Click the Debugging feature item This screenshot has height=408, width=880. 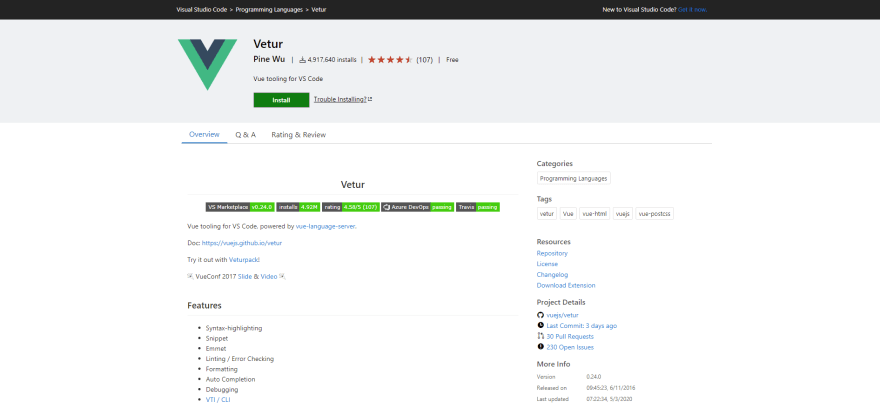coord(222,389)
